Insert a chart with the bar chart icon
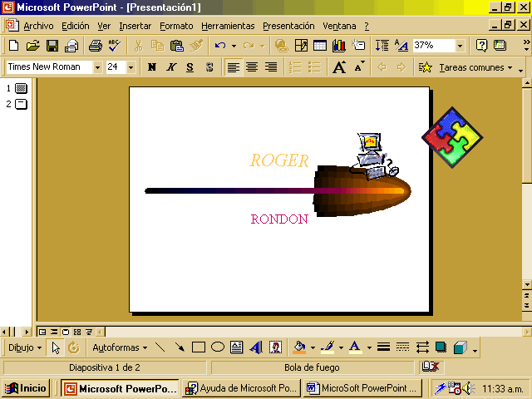This screenshot has height=399, width=532. (339, 46)
